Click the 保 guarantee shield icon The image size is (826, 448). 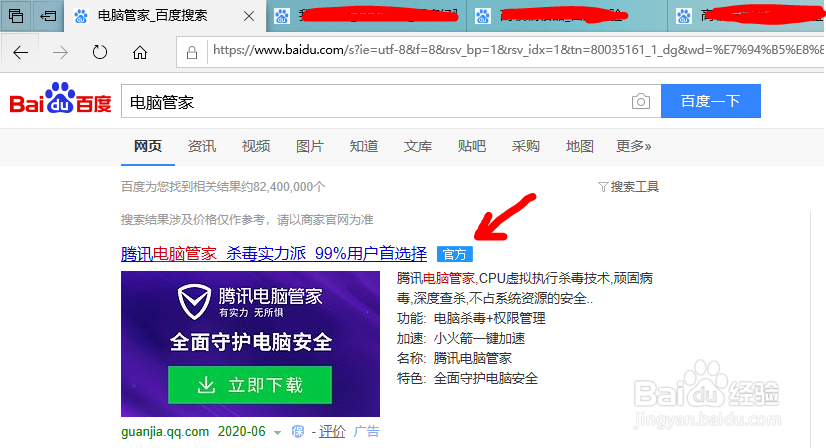click(x=298, y=432)
